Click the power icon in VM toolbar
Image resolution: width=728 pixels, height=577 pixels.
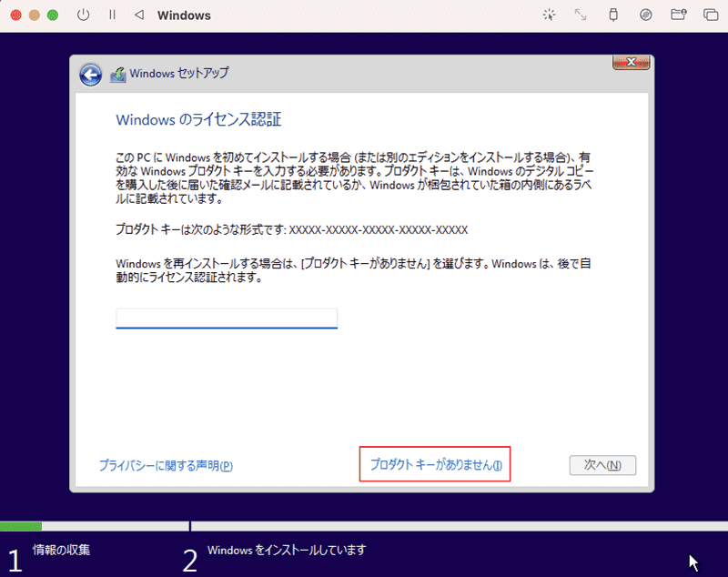[83, 15]
